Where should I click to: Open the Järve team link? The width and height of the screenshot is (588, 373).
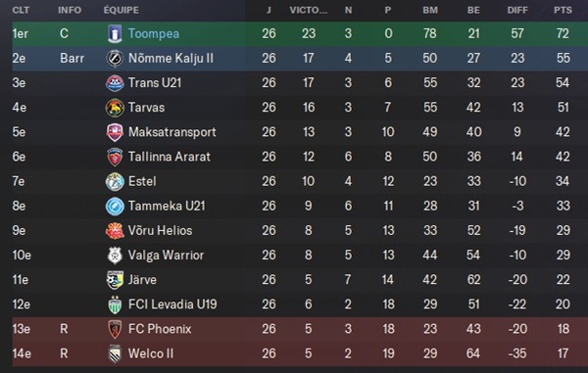(142, 280)
